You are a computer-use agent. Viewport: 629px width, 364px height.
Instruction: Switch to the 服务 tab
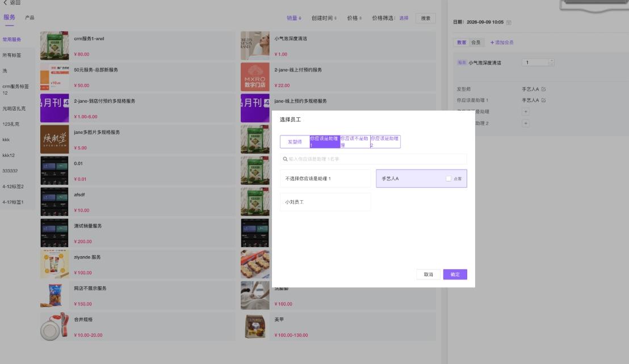coord(9,18)
